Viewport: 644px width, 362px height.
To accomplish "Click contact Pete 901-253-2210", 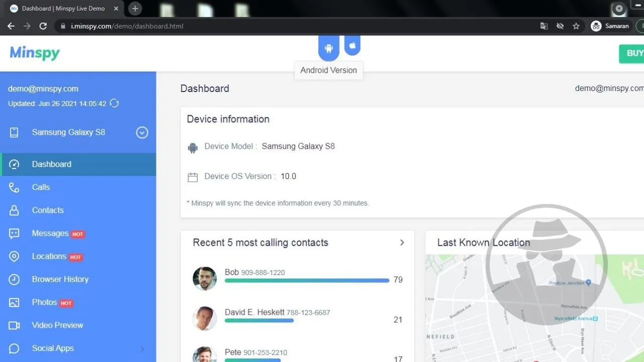I will tap(256, 352).
